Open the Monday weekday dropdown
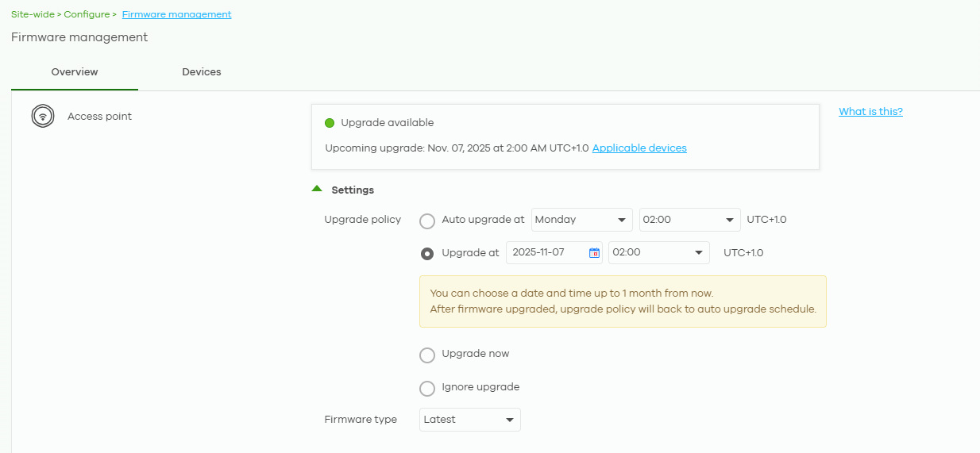The height and width of the screenshot is (453, 980). [581, 220]
